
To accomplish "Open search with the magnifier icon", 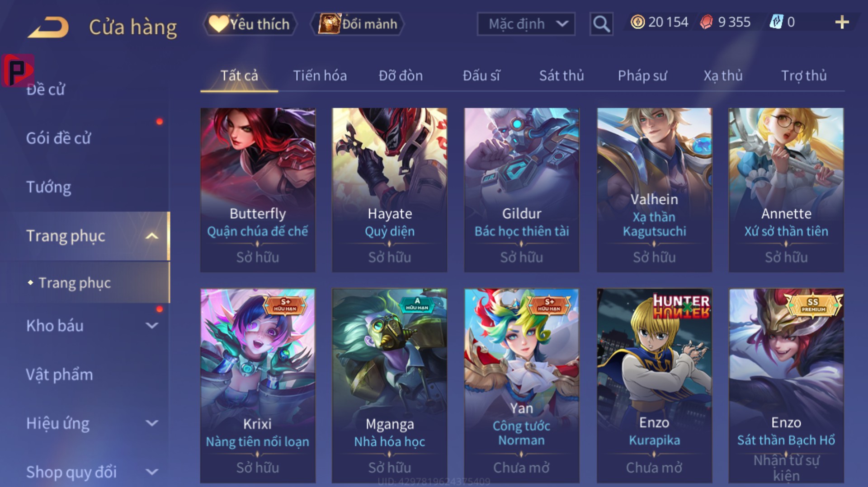I will (601, 24).
